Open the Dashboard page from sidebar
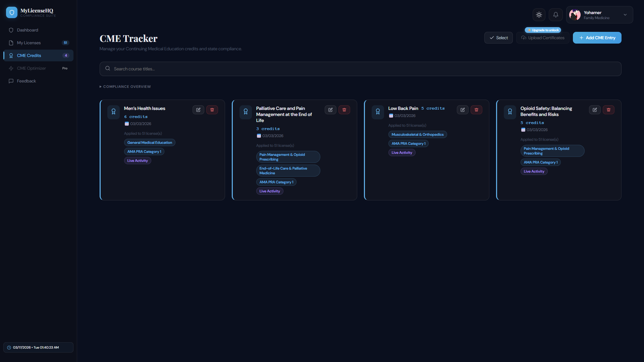The height and width of the screenshot is (362, 644). pyautogui.click(x=27, y=30)
